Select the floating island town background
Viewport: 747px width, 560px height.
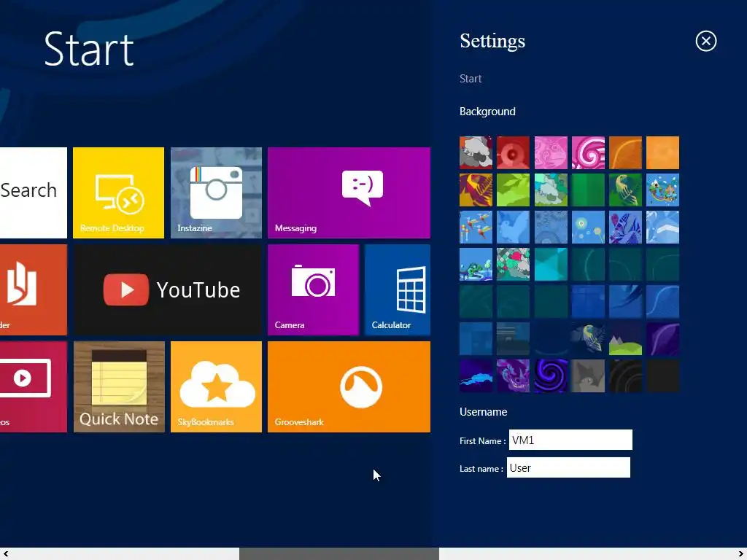point(662,190)
